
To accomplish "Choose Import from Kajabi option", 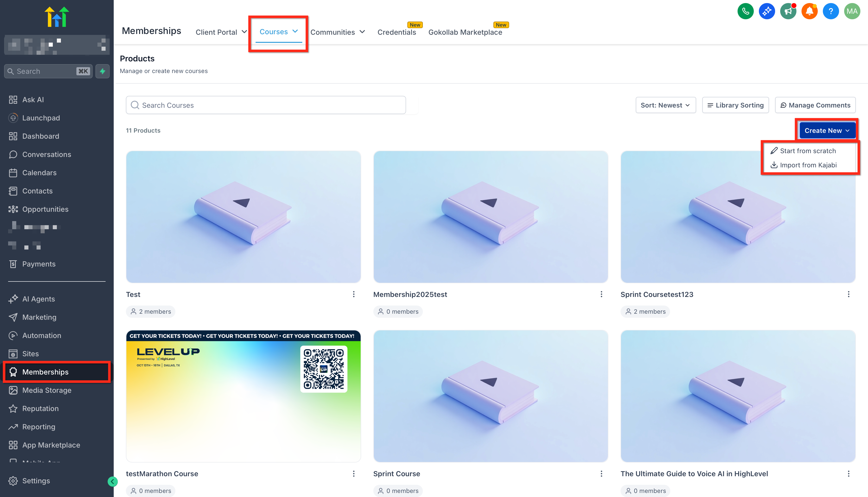I will click(808, 165).
